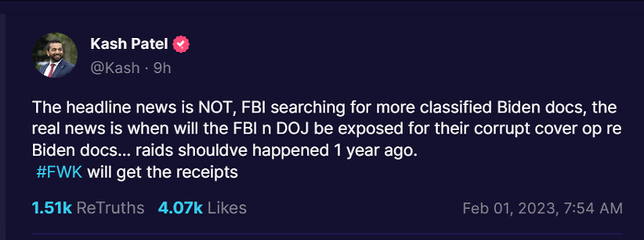Open the Feb 01, 2023 post date
The image size is (644, 240).
[542, 208]
